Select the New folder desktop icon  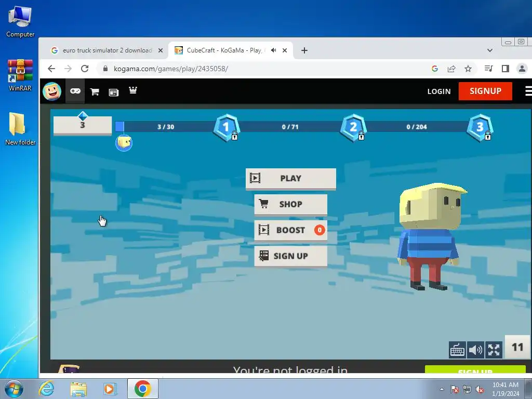(x=20, y=129)
